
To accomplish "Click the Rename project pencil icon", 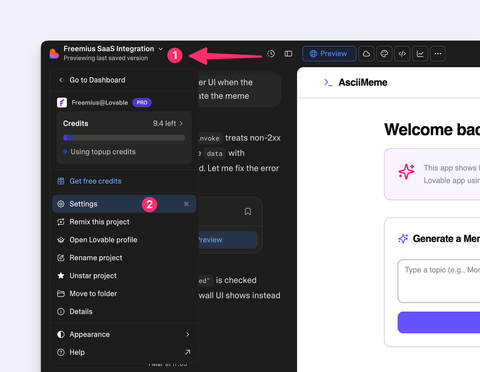I will click(x=61, y=258).
